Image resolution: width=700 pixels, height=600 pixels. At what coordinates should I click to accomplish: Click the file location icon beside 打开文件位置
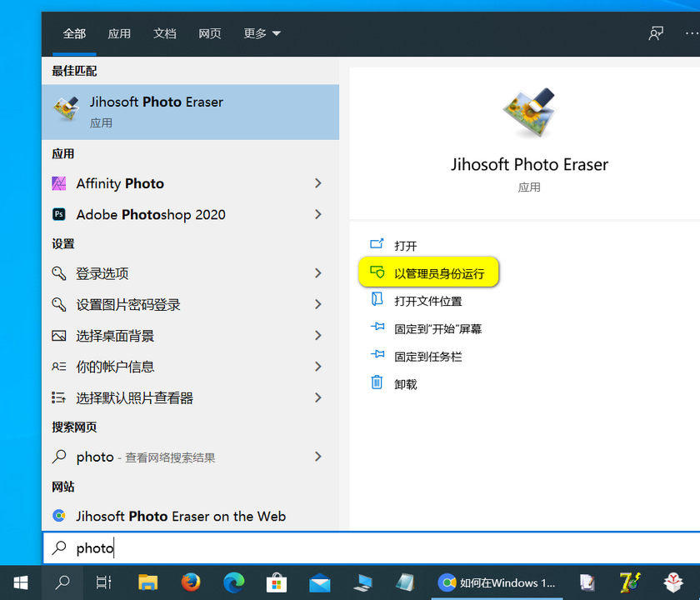pyautogui.click(x=377, y=299)
